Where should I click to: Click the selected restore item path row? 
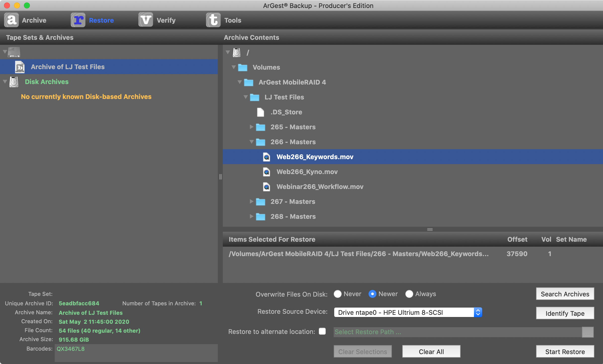tap(413, 254)
